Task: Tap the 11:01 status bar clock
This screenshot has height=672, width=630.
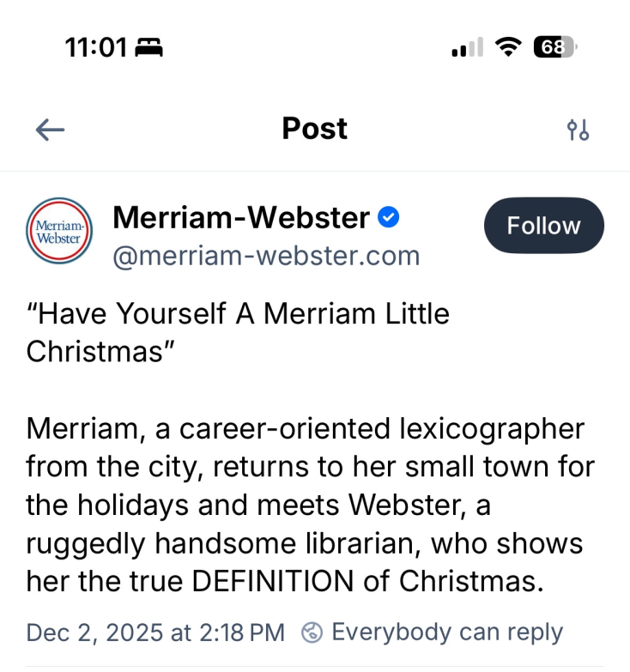Action: [x=95, y=46]
